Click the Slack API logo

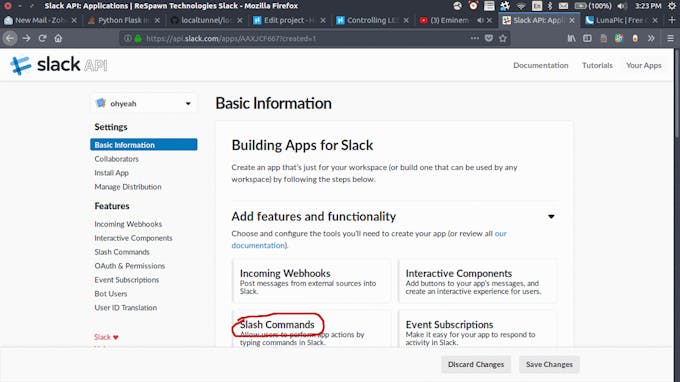tap(59, 65)
